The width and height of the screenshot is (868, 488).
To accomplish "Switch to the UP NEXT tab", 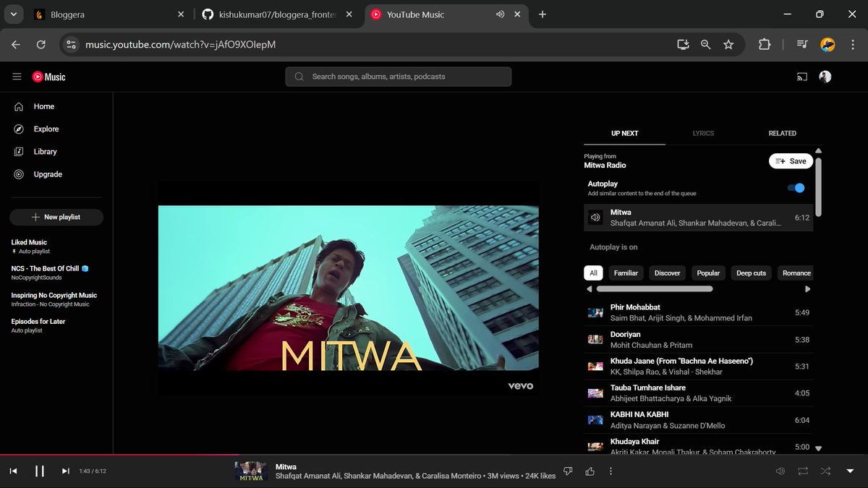I will 625,133.
